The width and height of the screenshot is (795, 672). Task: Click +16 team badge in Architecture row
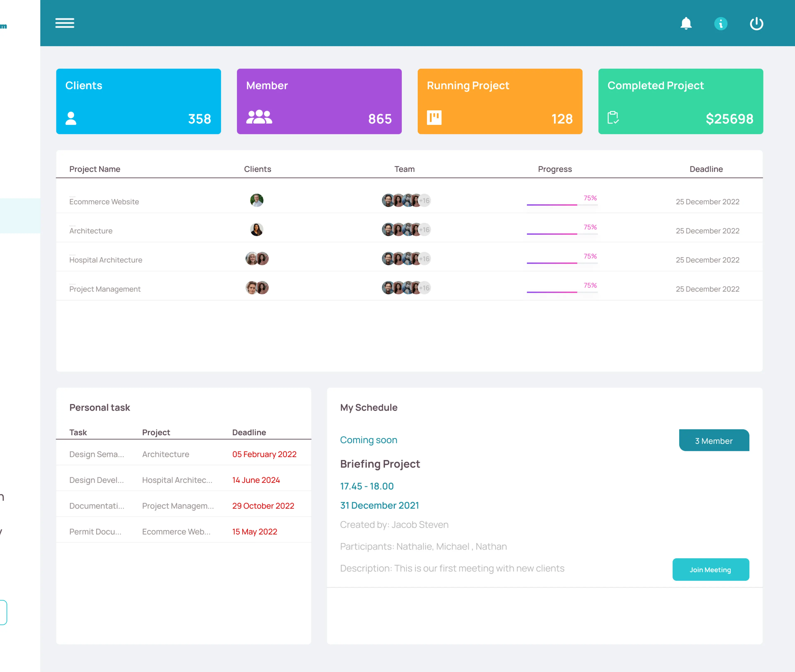tap(425, 230)
